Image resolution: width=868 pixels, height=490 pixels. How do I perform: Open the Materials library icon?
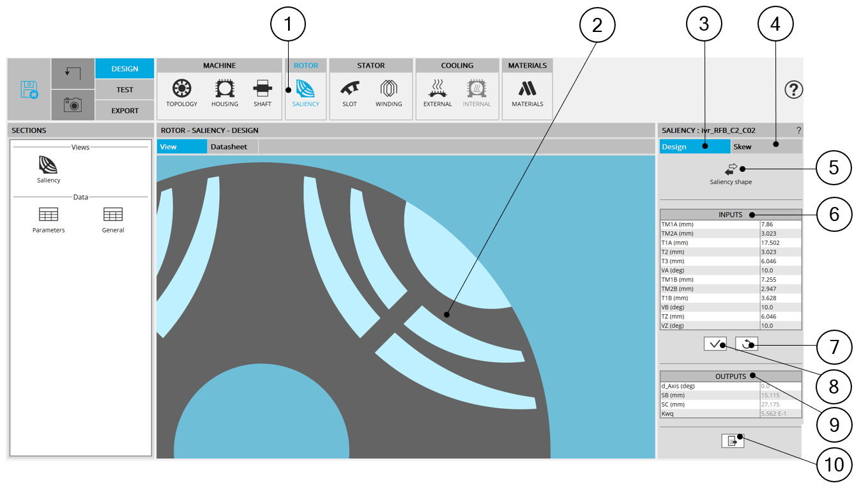pos(527,93)
